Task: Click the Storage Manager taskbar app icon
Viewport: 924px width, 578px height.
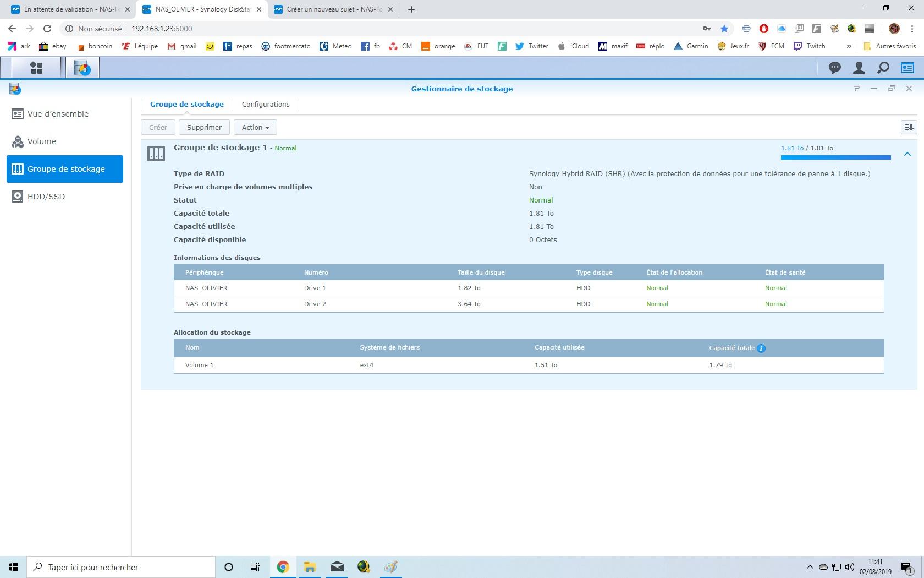Action: pyautogui.click(x=82, y=68)
